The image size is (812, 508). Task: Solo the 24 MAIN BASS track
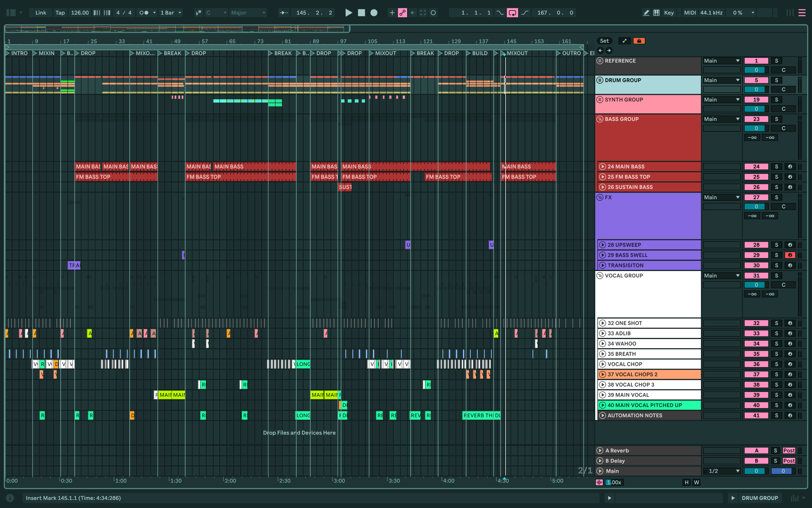[776, 167]
